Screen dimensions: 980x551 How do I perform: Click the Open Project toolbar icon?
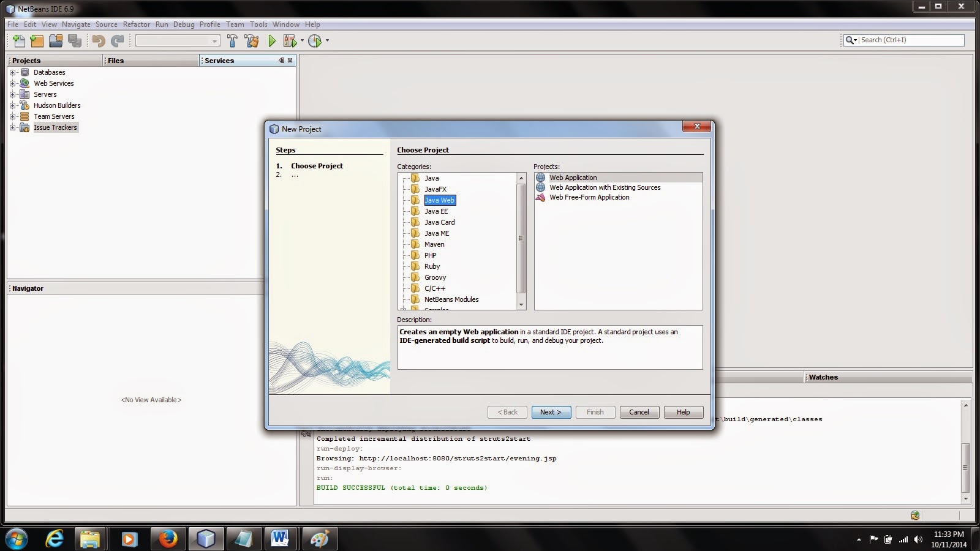(x=56, y=41)
